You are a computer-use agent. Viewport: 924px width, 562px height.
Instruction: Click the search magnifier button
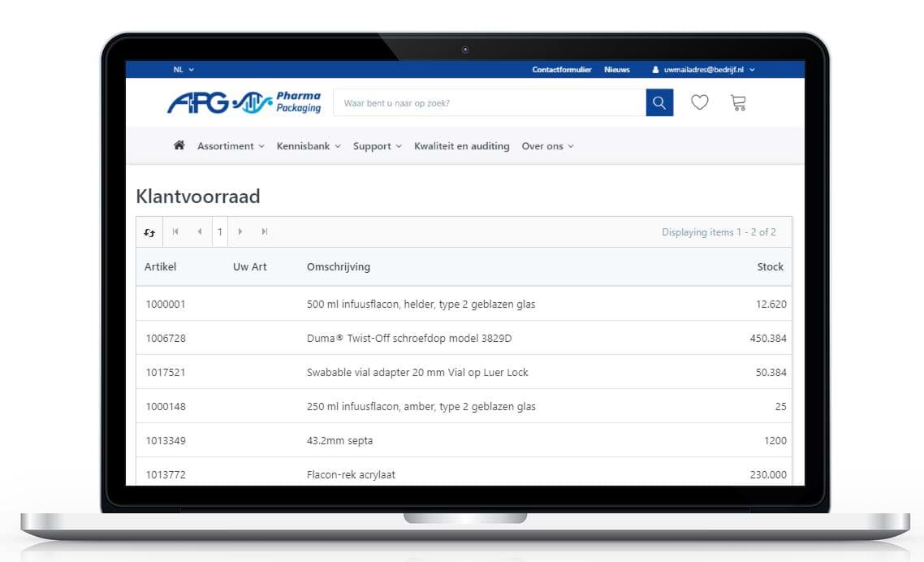coord(659,103)
